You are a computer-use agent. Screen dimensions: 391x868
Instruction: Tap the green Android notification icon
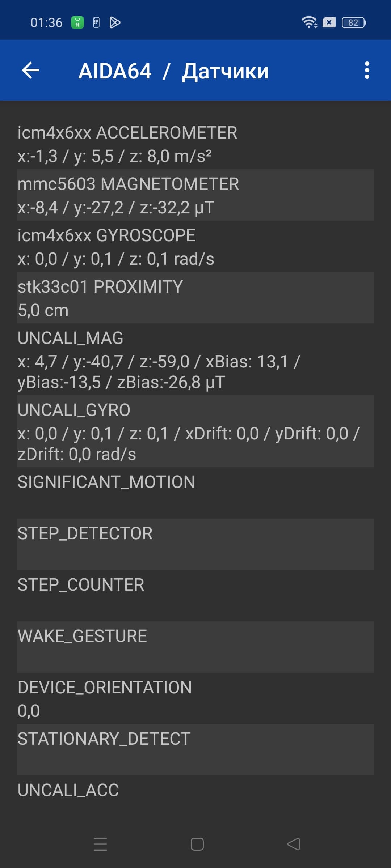tap(77, 22)
